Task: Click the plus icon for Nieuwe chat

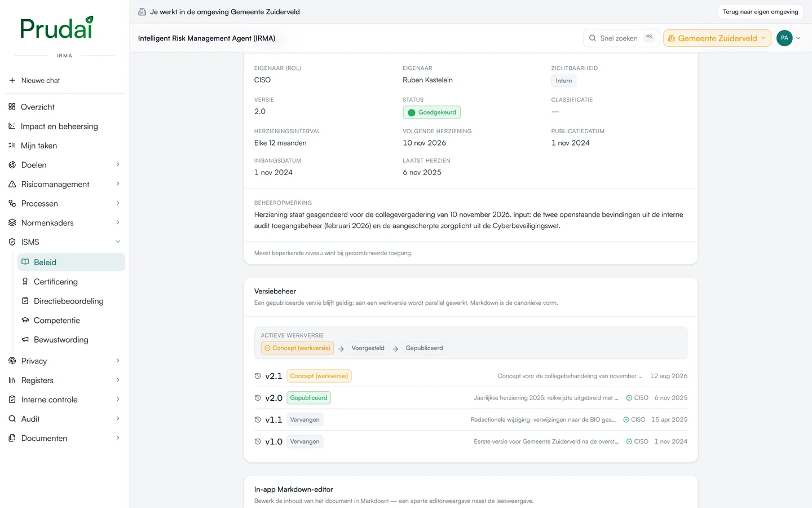Action: coord(12,80)
